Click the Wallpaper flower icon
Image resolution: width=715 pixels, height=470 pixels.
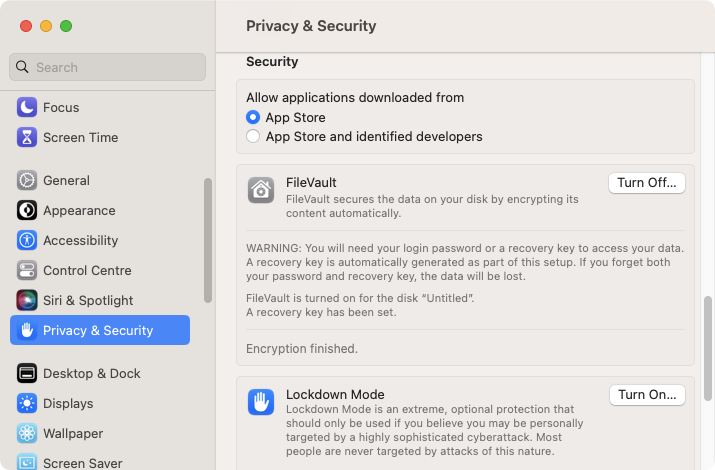(27, 434)
